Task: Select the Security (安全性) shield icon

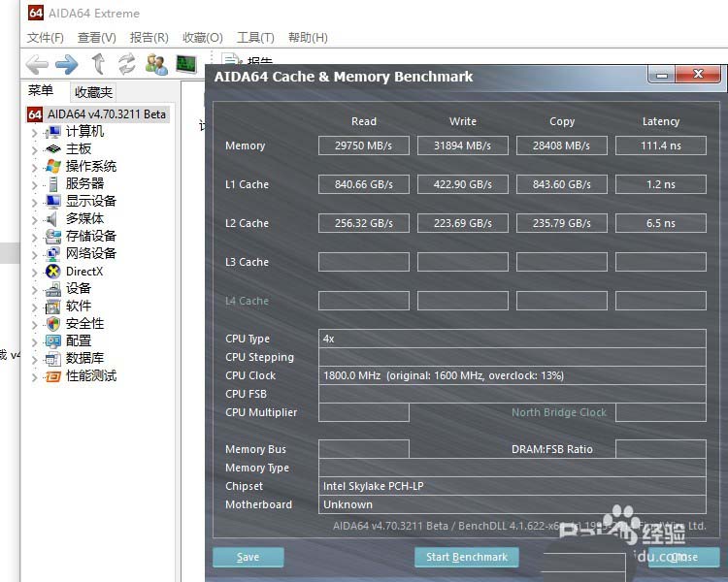Action: tap(53, 323)
